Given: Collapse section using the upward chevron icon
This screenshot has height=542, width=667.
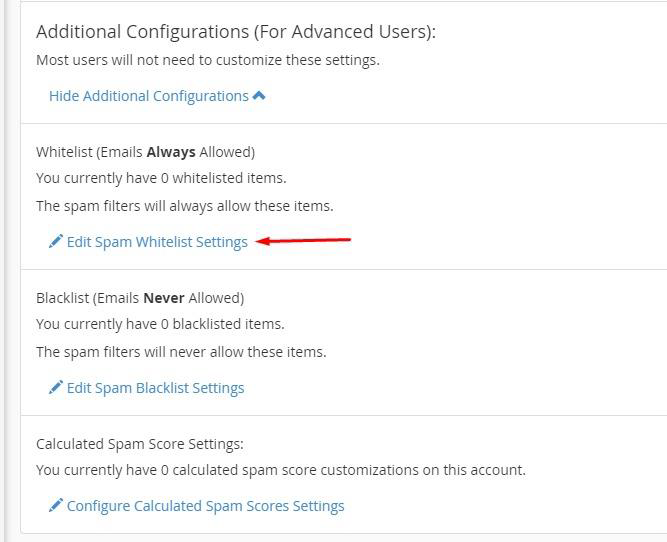Looking at the screenshot, I should (259, 96).
